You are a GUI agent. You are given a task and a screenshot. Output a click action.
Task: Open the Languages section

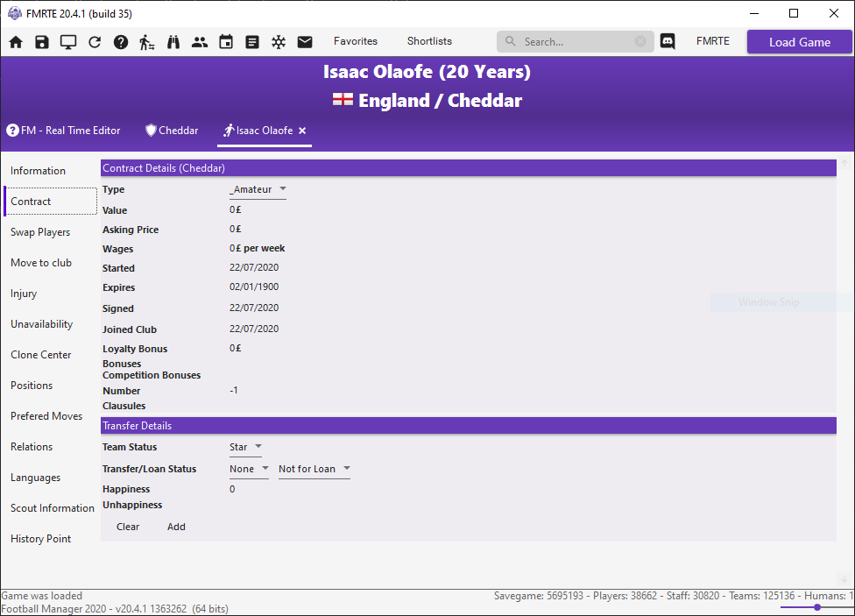(x=35, y=478)
